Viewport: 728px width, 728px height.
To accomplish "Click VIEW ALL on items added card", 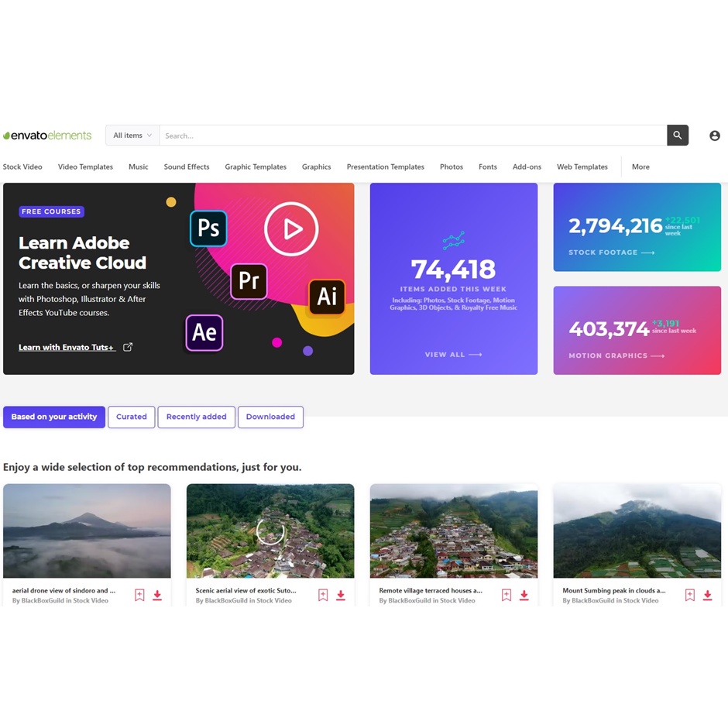I will pos(453,355).
